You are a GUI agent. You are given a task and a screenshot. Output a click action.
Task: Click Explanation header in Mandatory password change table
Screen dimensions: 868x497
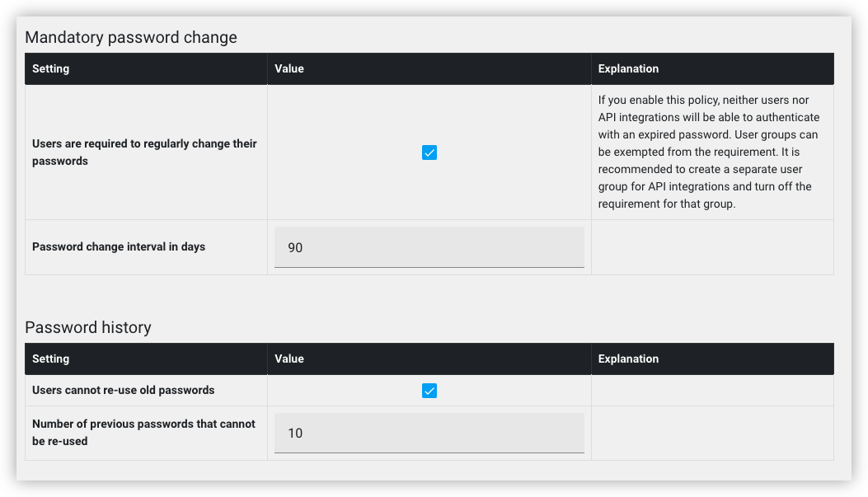[628, 68]
